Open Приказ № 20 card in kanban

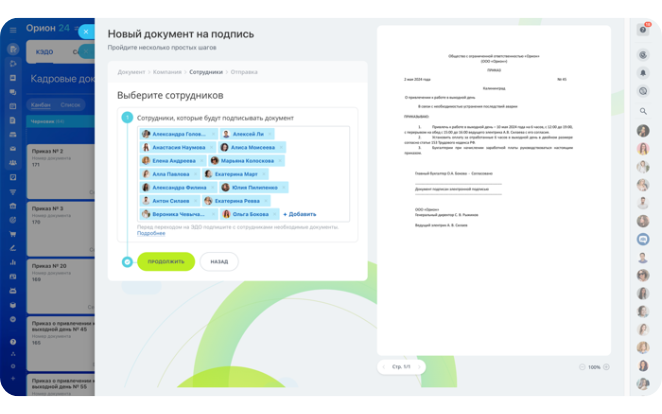tap(61, 286)
